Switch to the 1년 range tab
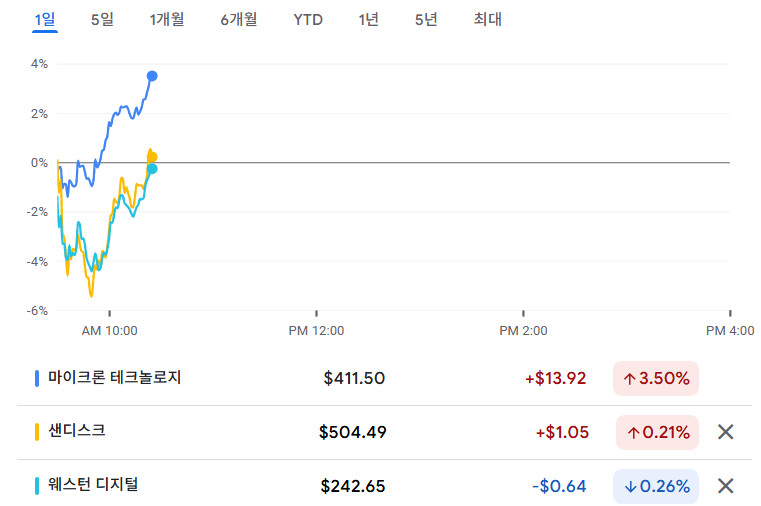This screenshot has width=761, height=506. click(369, 19)
